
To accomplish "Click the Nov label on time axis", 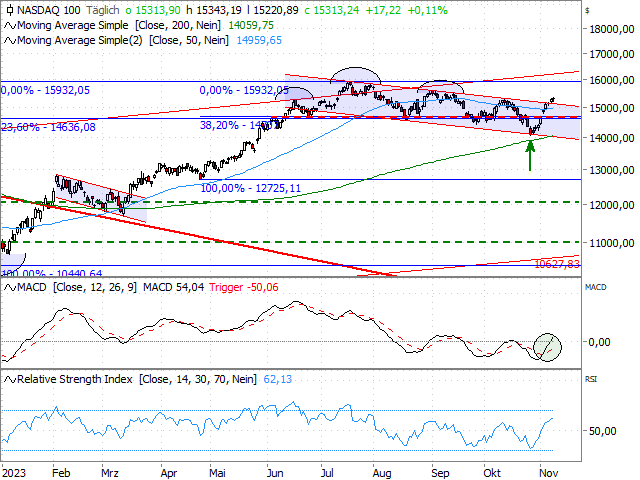I will [x=549, y=473].
